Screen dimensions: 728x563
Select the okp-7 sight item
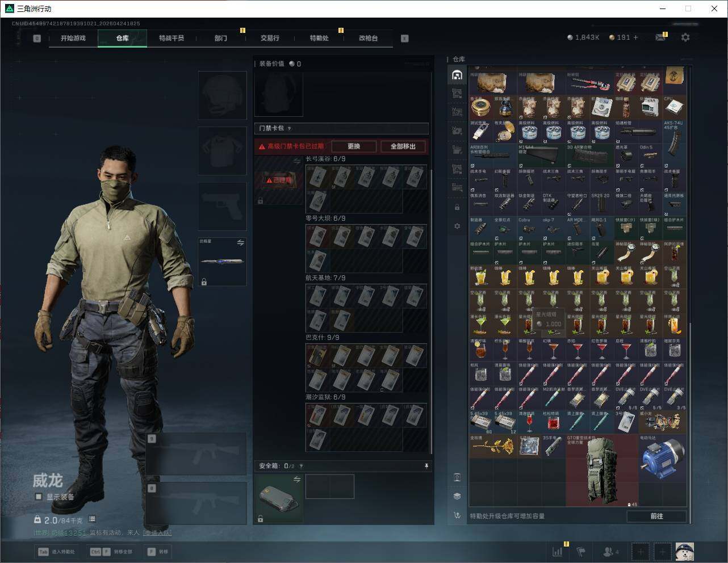553,228
